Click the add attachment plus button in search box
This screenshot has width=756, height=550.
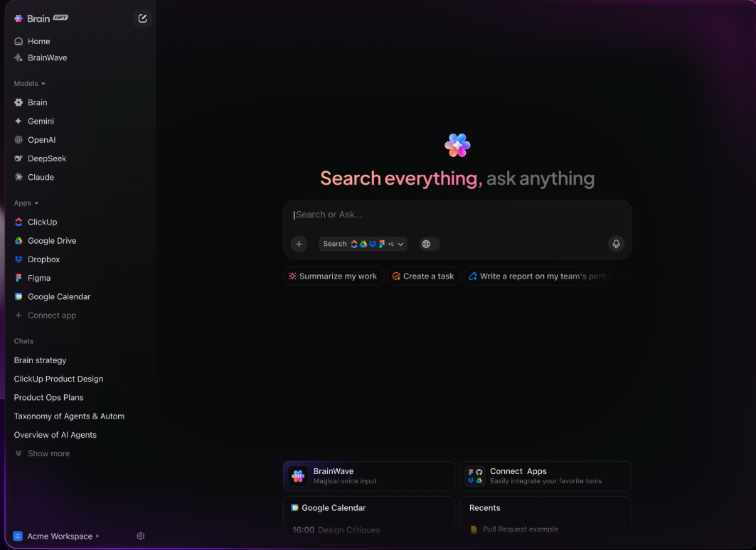tap(299, 244)
